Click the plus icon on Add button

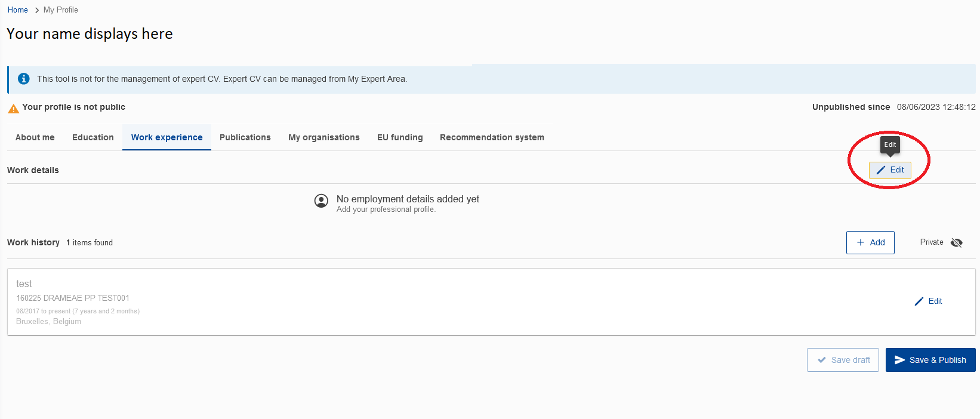[861, 242]
